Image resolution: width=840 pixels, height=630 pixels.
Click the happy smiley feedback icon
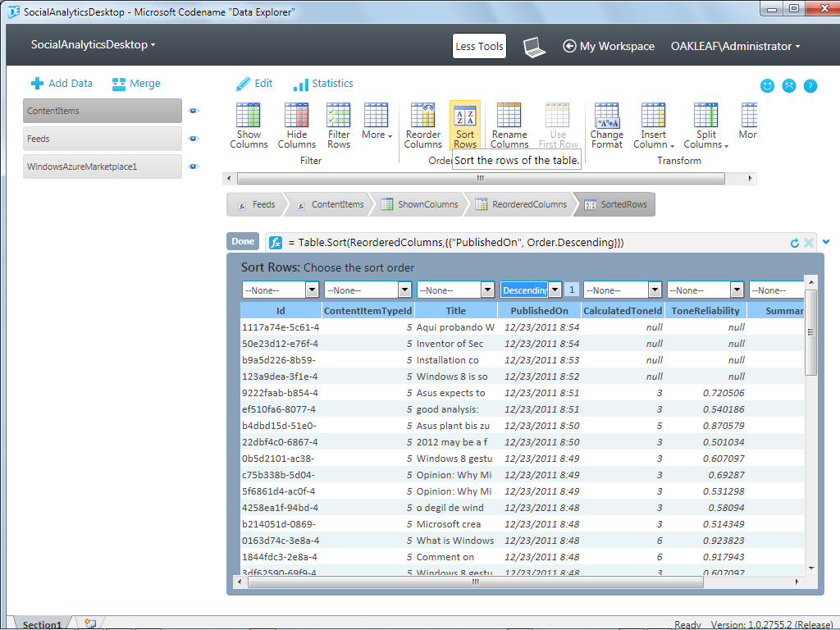click(767, 85)
